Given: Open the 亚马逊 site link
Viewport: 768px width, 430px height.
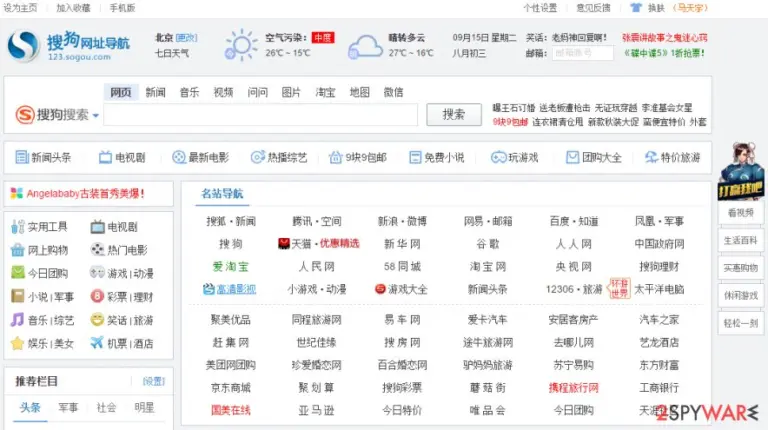Looking at the screenshot, I should coord(316,410).
